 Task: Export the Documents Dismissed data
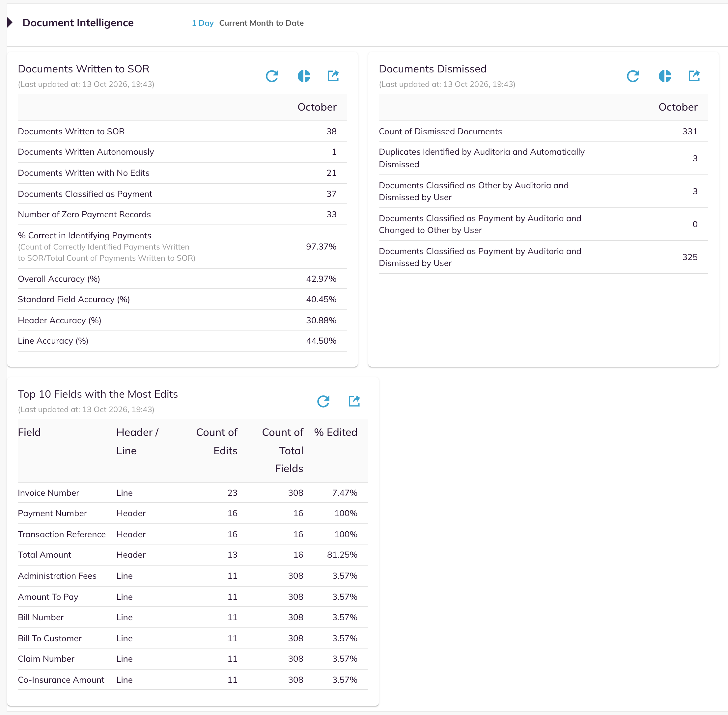(x=694, y=76)
